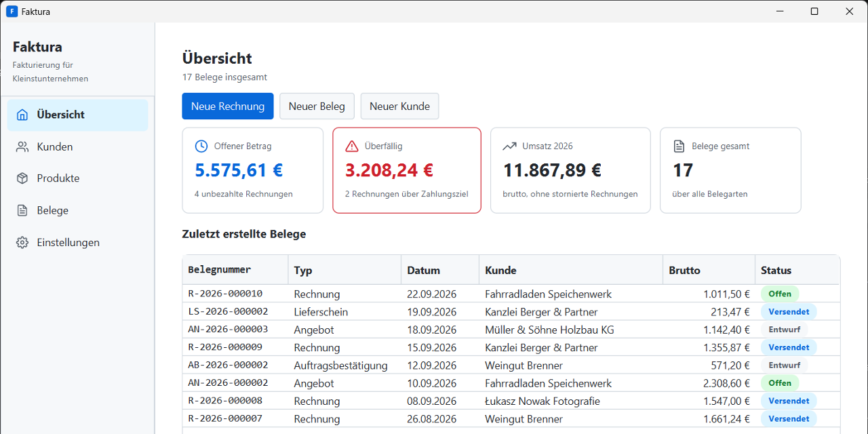Create a new invoice with Neue Rechnung
This screenshot has width=868, height=434.
[x=228, y=106]
